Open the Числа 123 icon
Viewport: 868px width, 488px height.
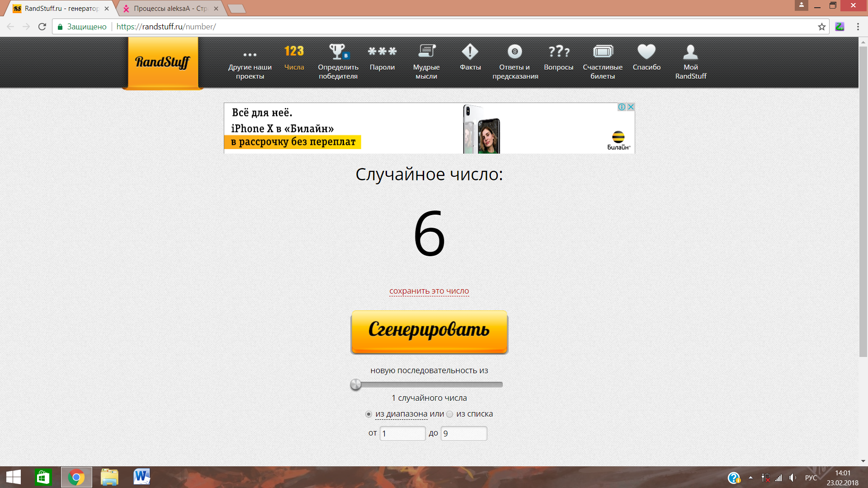[294, 52]
